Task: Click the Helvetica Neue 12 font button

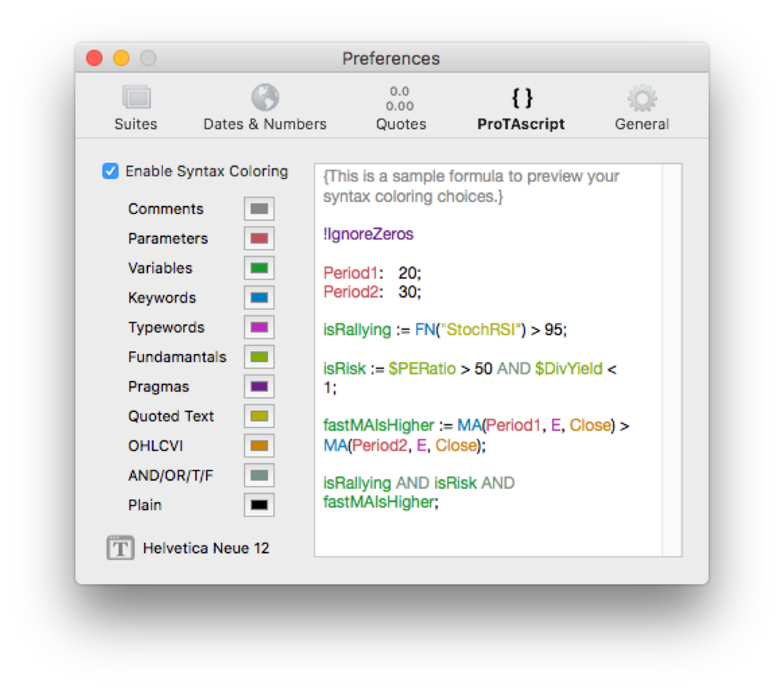Action: (x=206, y=548)
